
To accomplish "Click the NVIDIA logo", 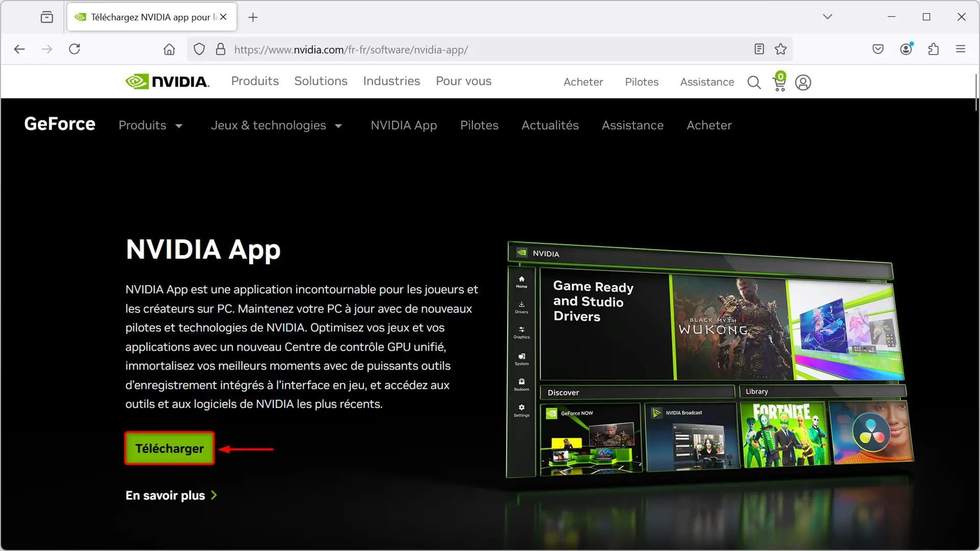I will 167,82.
